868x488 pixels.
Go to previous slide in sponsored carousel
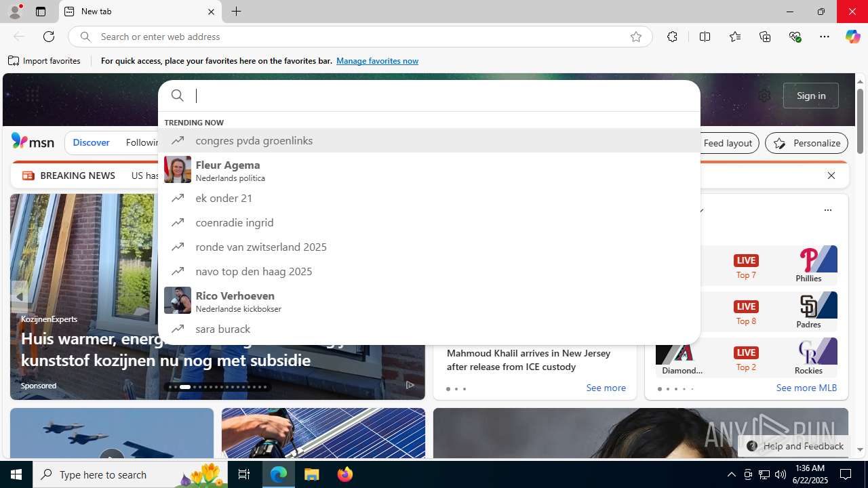[x=19, y=297]
